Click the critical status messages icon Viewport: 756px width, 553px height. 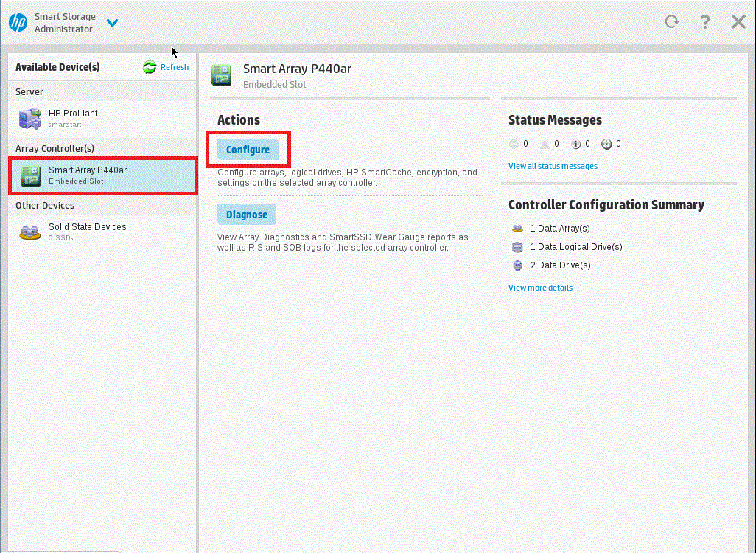pos(514,144)
